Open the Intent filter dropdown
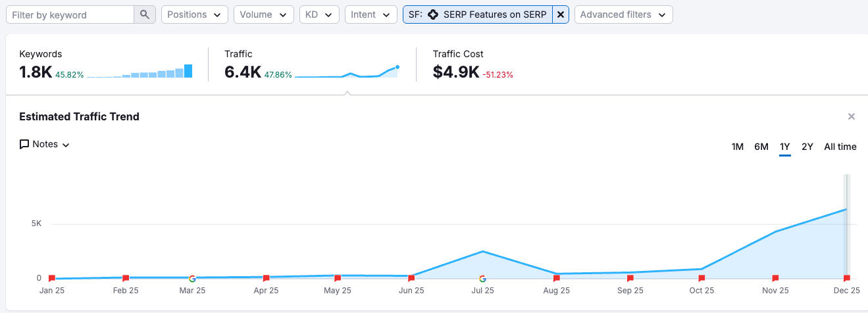 click(x=370, y=14)
